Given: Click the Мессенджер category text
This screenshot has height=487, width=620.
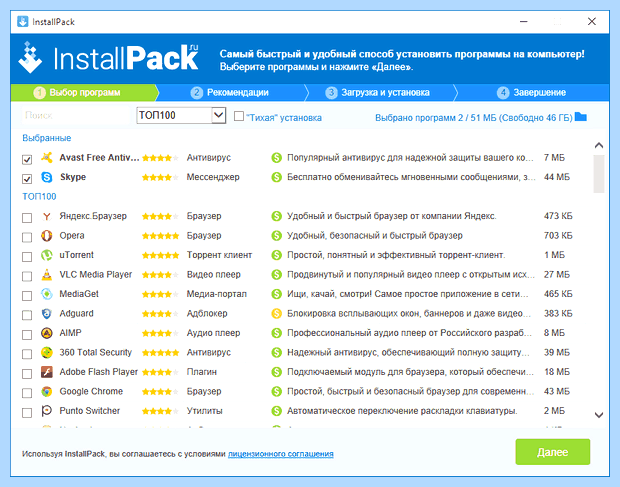Looking at the screenshot, I should [x=213, y=177].
